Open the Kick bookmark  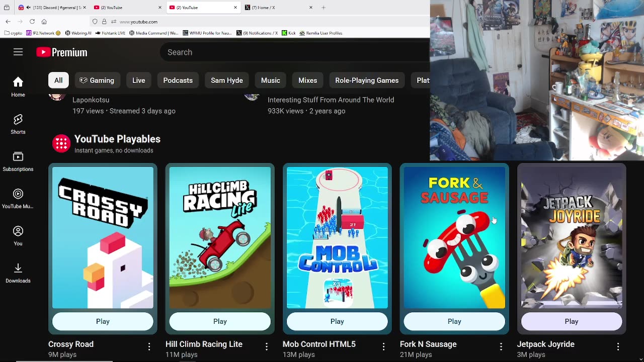pos(288,33)
